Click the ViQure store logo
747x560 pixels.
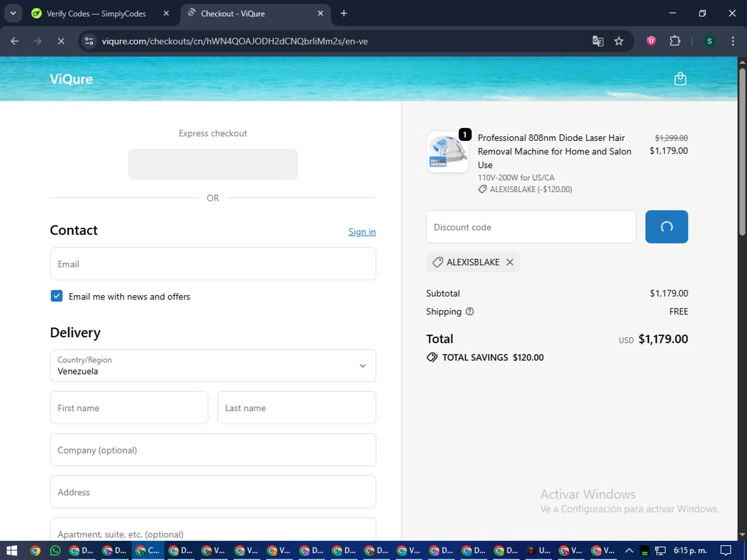(x=71, y=79)
